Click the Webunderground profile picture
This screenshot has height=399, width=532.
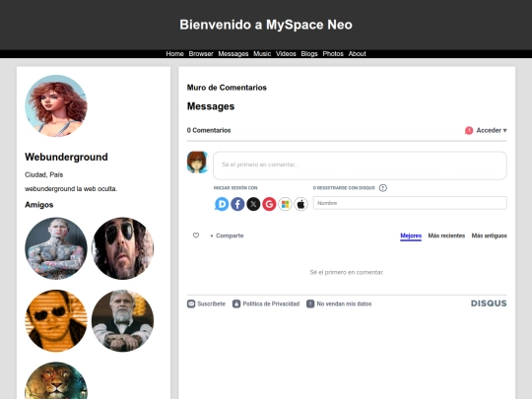[x=56, y=105]
